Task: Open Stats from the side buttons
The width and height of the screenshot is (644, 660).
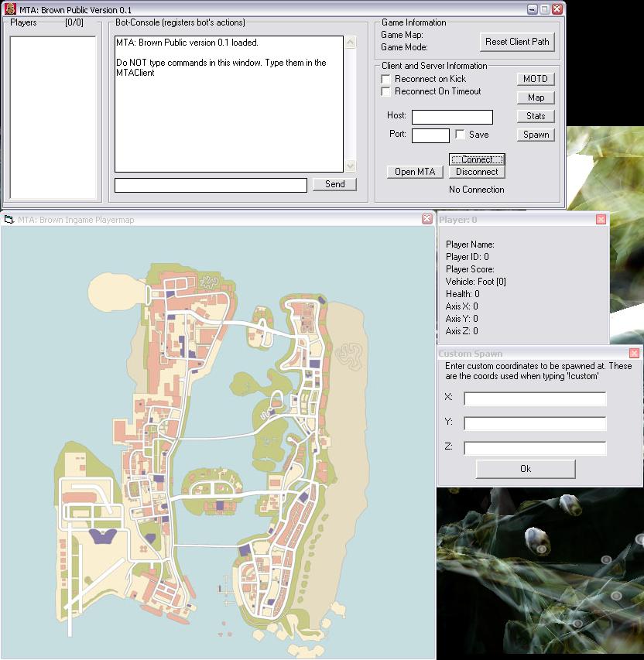Action: coord(536,116)
